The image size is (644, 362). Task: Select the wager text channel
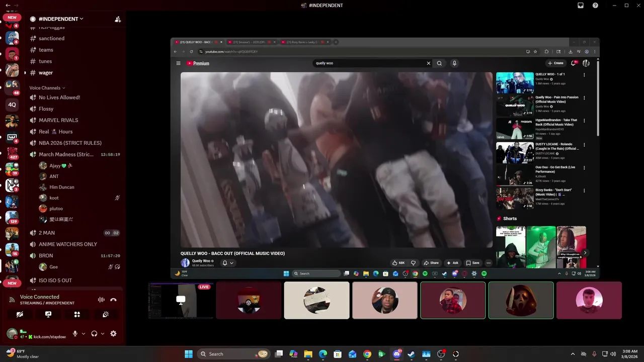[46, 73]
